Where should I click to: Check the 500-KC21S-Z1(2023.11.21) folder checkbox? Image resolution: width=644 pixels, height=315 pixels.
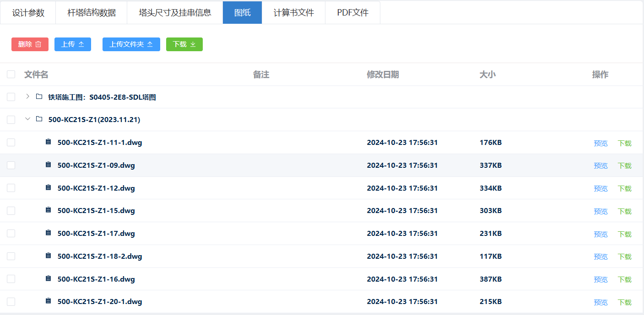tap(11, 120)
